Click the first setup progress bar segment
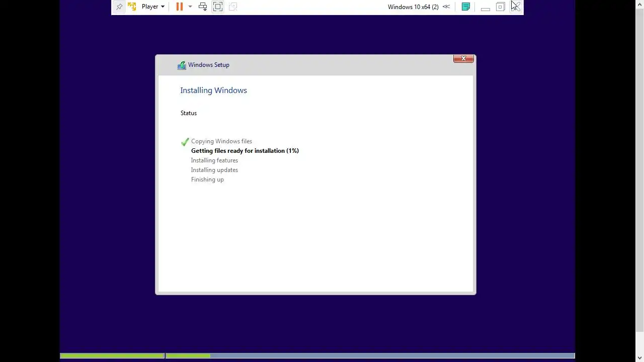Image resolution: width=644 pixels, height=362 pixels. pos(112,356)
